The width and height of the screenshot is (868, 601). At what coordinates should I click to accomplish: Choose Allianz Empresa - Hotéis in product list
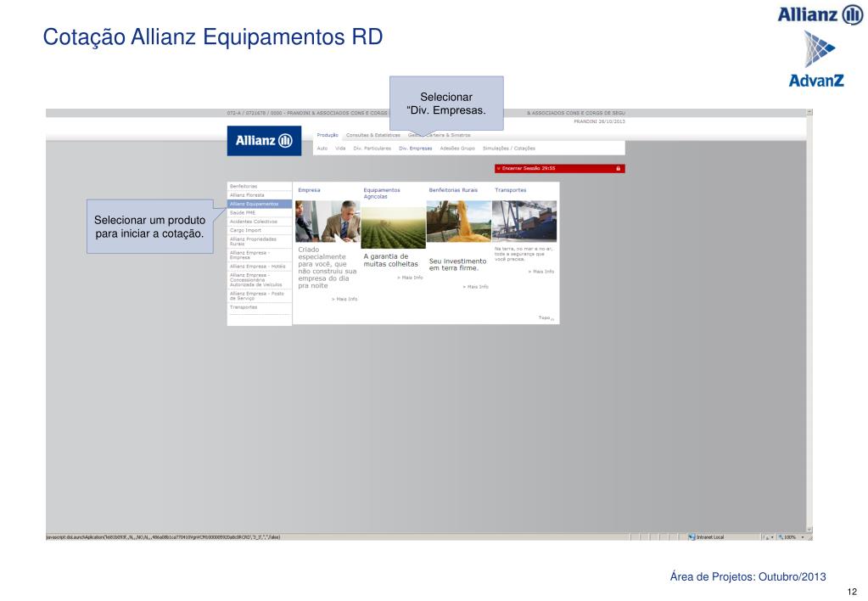pos(260,267)
